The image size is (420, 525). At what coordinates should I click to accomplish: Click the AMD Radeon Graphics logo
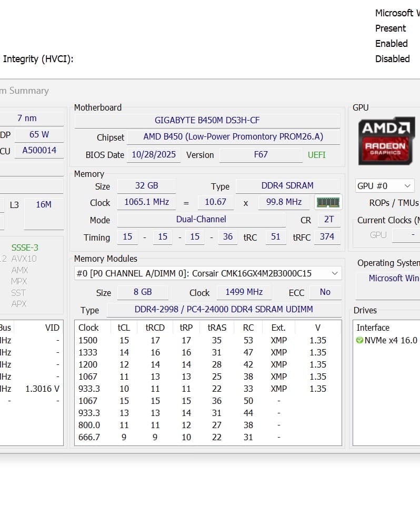(386, 141)
